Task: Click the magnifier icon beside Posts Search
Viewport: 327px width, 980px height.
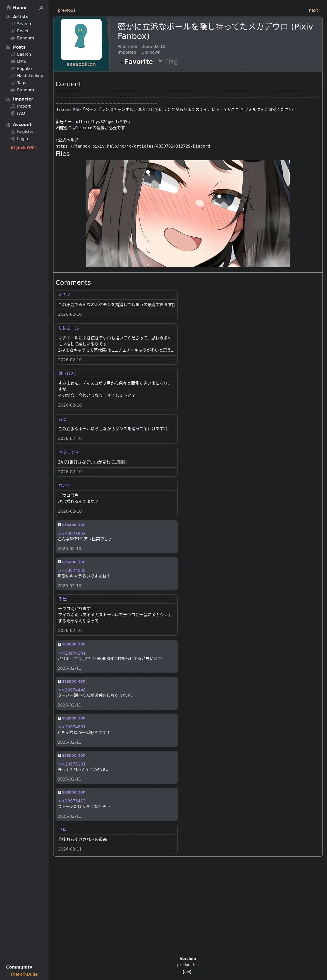Action: click(x=13, y=54)
